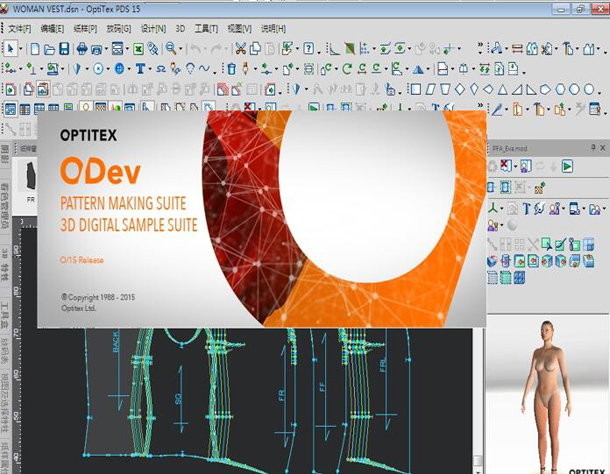The image size is (610, 474).
Task: Open the 纸样[P] menu
Action: point(85,29)
